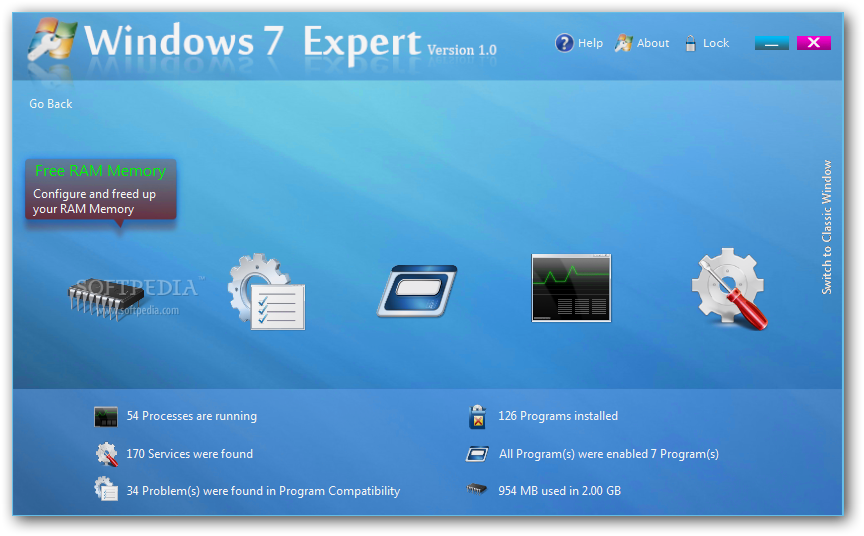Click '54 Processes are running' text
864x536 pixels.
tap(192, 416)
